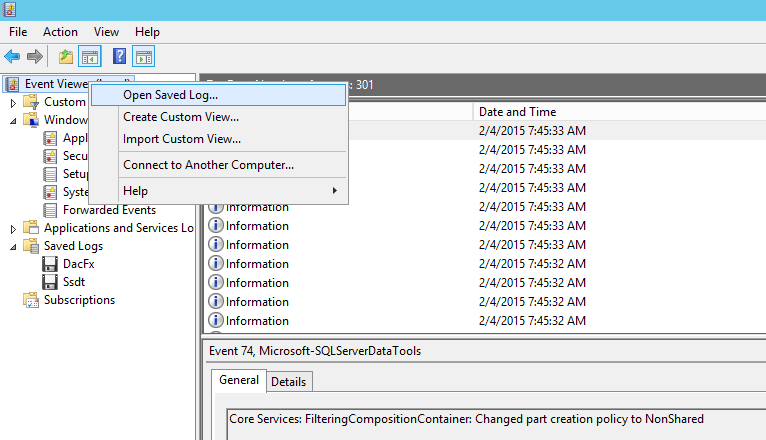The width and height of the screenshot is (766, 440).
Task: Open the Help menu in menu bar
Action: pos(147,32)
